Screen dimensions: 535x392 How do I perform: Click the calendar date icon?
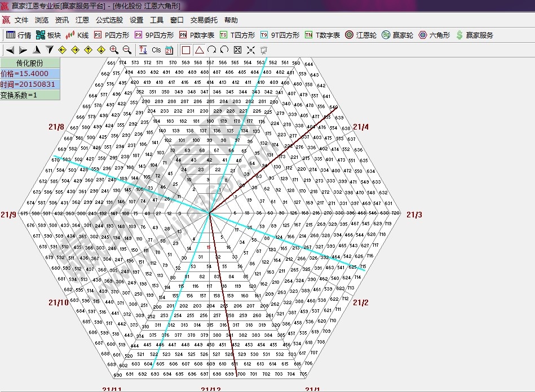pos(169,50)
